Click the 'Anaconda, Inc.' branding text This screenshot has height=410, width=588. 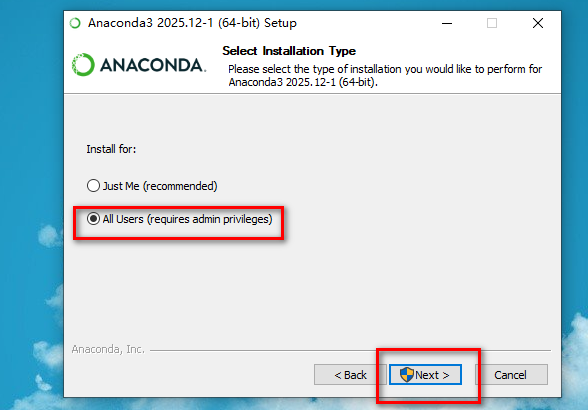click(108, 349)
